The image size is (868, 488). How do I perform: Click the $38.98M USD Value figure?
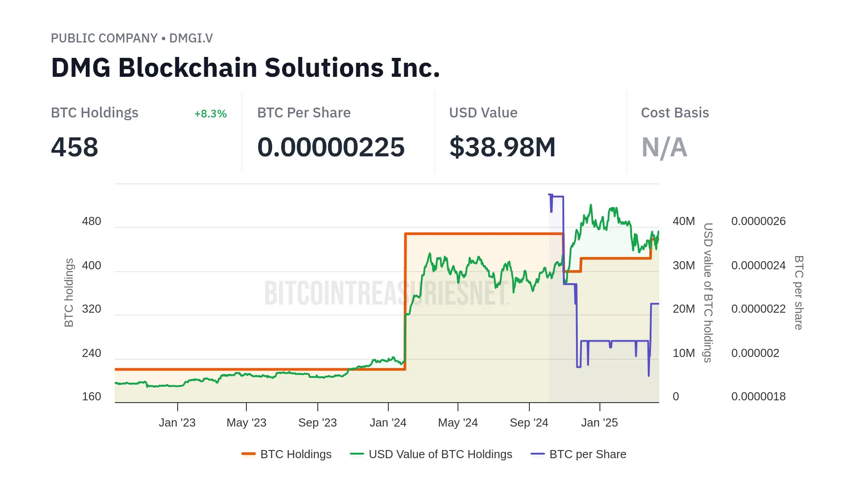click(x=502, y=147)
